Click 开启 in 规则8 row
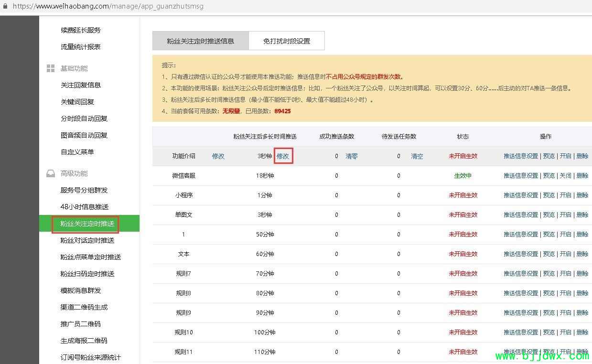 566,293
